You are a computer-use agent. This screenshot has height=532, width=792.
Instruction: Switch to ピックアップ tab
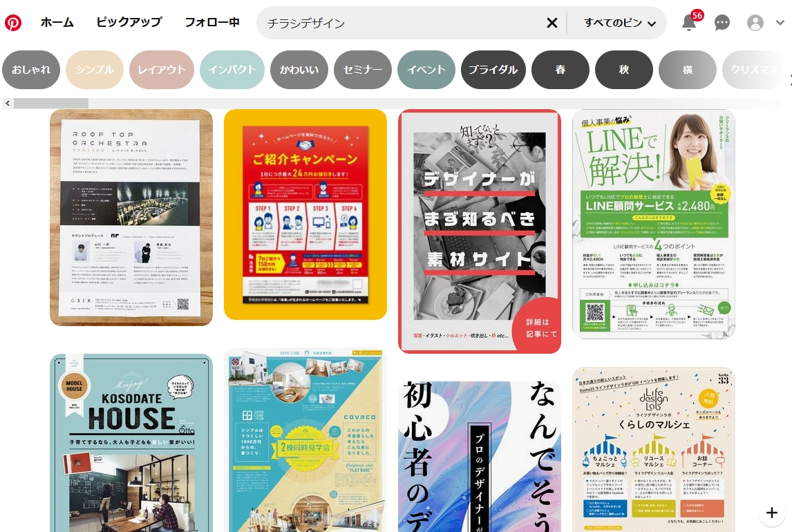(x=129, y=22)
